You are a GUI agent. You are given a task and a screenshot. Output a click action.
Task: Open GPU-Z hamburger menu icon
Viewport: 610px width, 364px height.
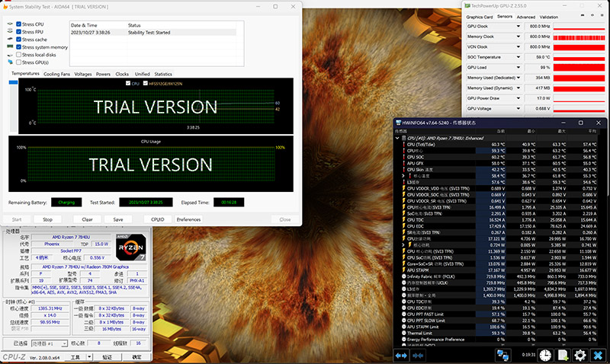tap(602, 15)
